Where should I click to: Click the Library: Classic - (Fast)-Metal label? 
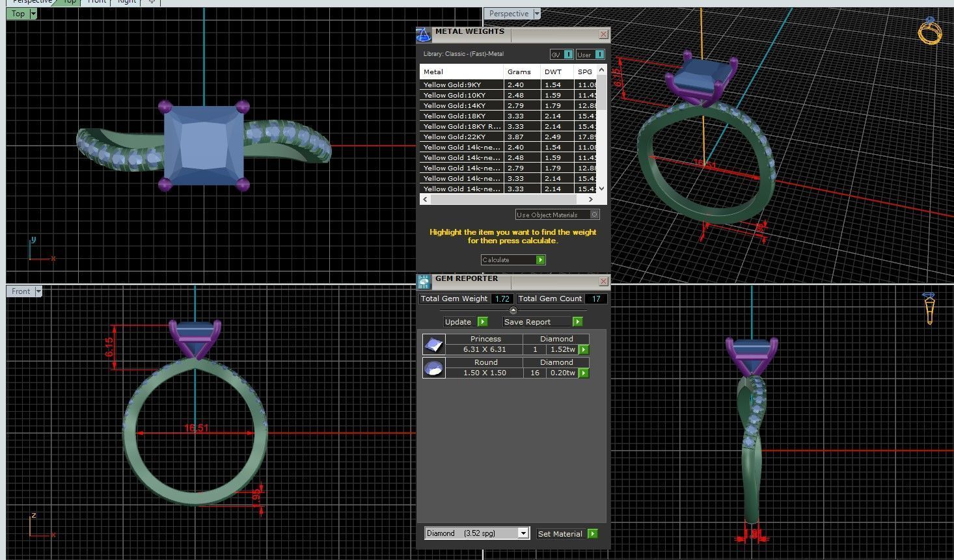[463, 54]
